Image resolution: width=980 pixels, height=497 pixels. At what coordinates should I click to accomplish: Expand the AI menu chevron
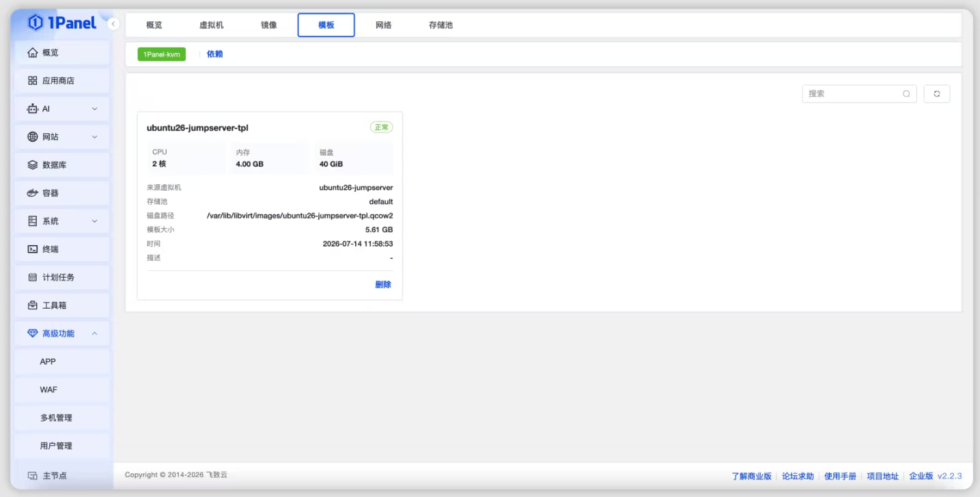94,109
